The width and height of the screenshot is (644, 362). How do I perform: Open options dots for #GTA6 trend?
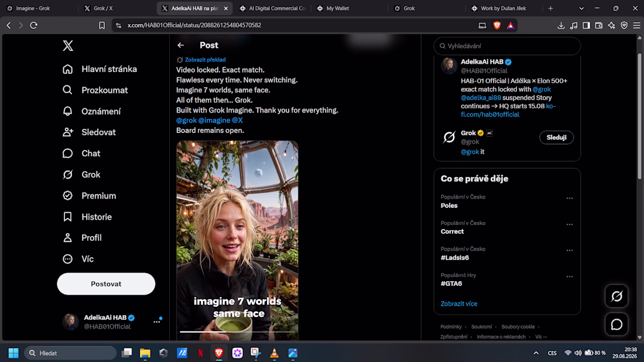tap(569, 276)
